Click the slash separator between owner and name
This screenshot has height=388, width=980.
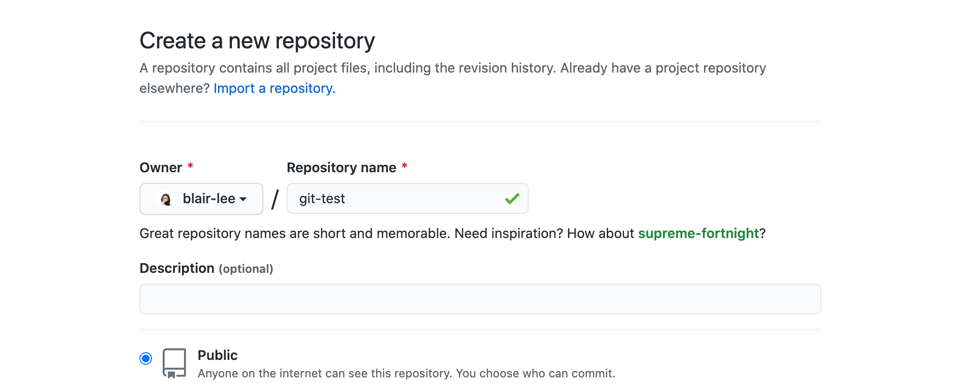pyautogui.click(x=275, y=199)
